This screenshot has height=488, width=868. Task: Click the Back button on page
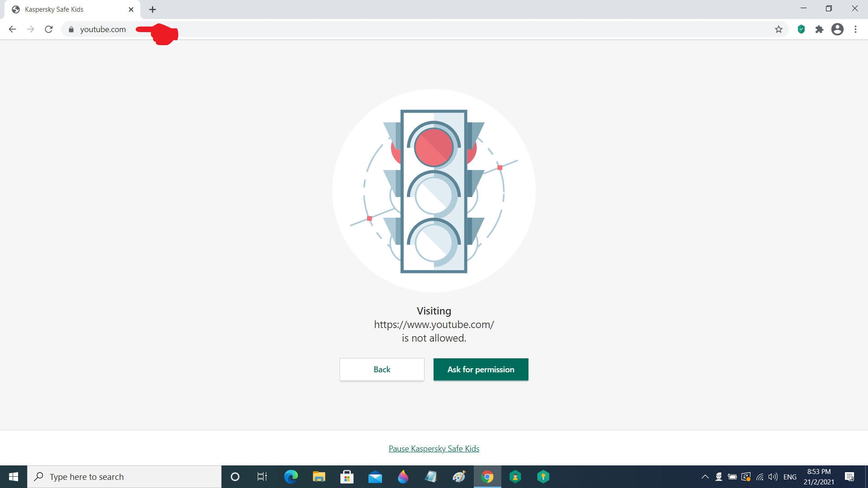point(382,370)
